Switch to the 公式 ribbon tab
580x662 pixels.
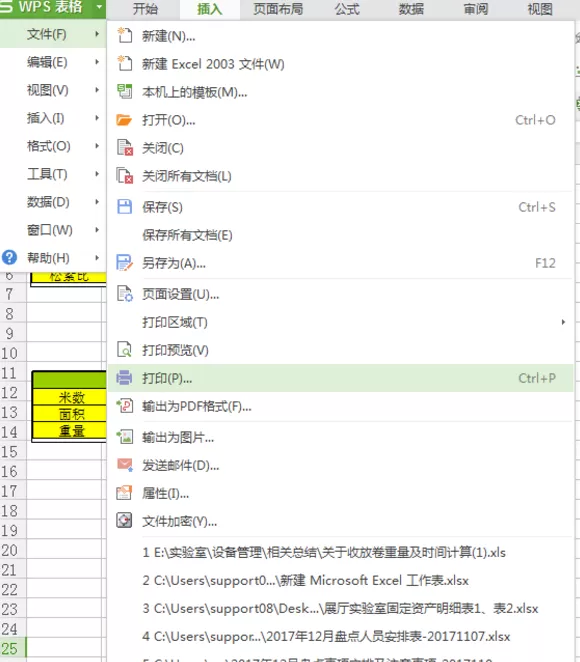(347, 9)
